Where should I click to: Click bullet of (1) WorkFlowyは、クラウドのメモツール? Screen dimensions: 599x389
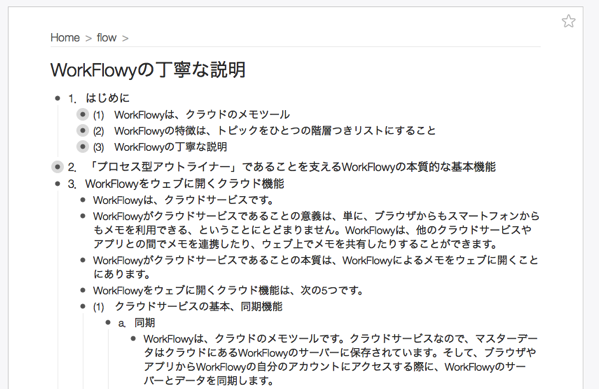(x=83, y=114)
